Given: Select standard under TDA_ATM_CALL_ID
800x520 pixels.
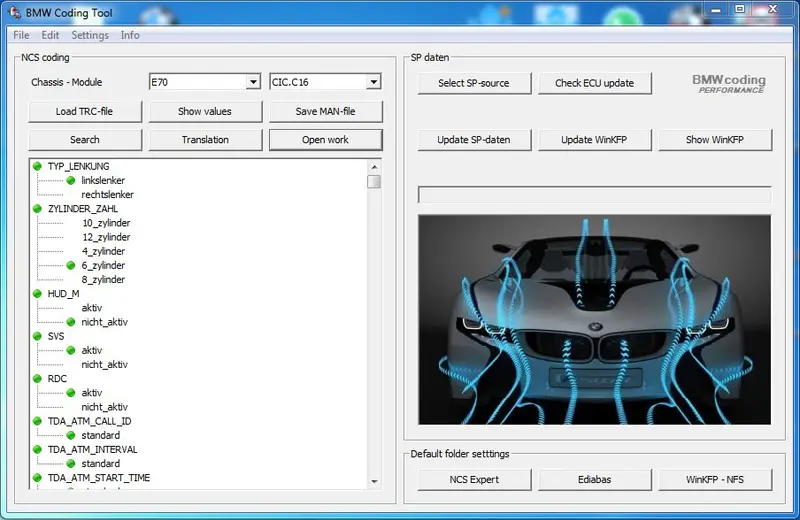Looking at the screenshot, I should point(101,435).
